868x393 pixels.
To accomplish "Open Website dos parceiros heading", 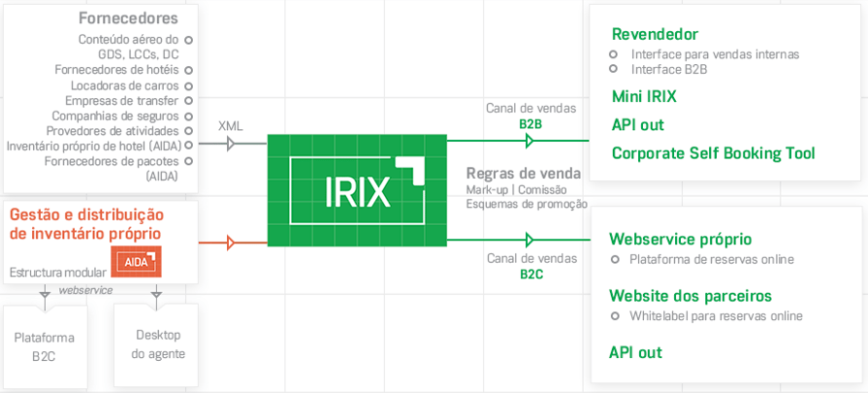I will pos(690,295).
